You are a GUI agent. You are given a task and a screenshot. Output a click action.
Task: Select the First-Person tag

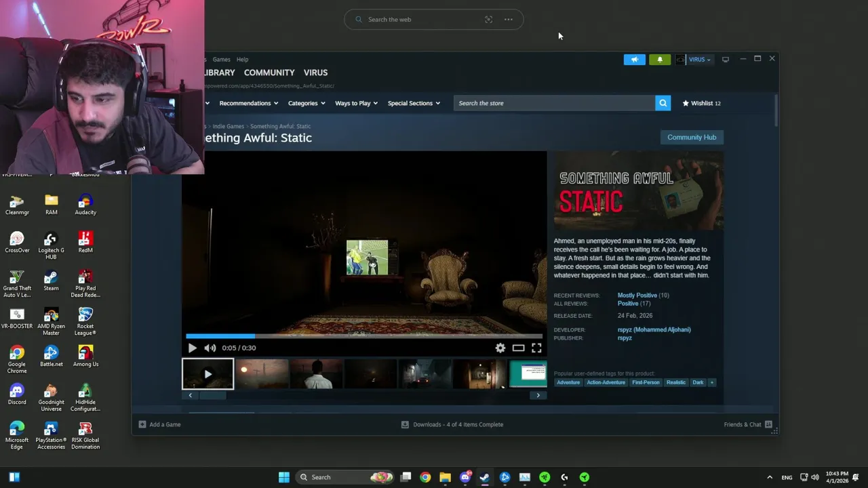646,382
